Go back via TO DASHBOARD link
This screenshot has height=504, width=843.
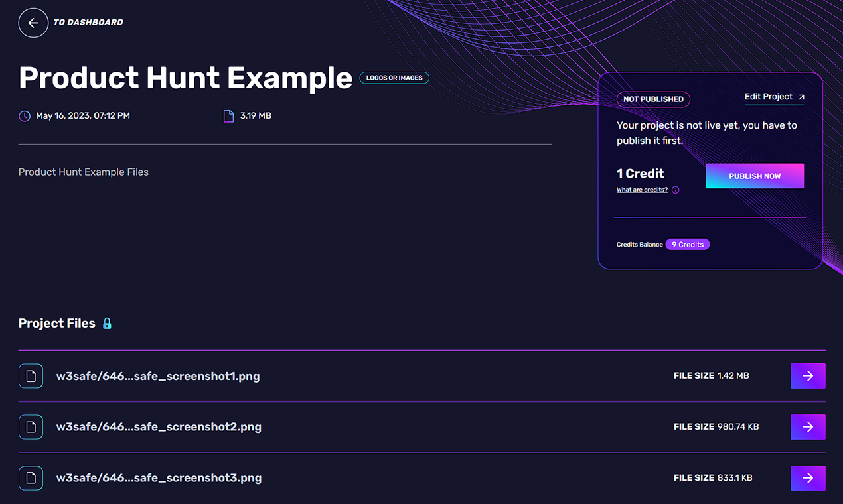[x=88, y=23]
